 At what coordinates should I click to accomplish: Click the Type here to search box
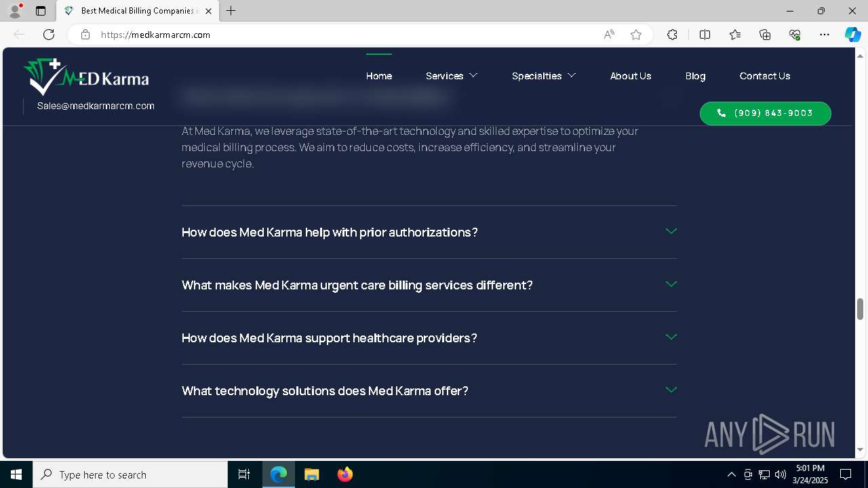point(130,474)
